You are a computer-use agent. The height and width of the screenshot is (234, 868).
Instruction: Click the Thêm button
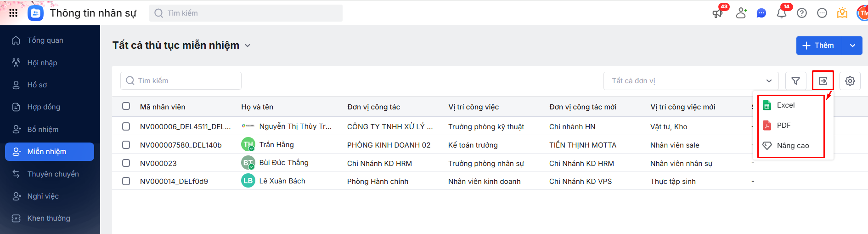(819, 46)
